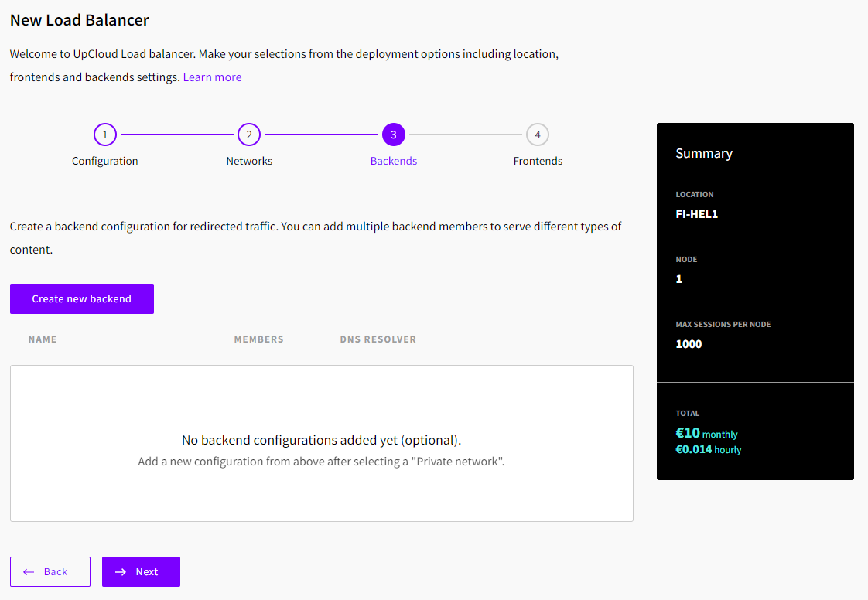Screen dimensions: 868x600
Task: Return to the previous step with Back
Action: [50, 571]
